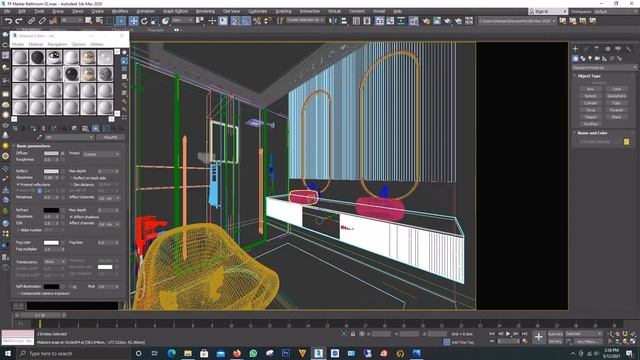Activate the Select and Link tool
The width and height of the screenshot is (640, 360).
pos(31,21)
